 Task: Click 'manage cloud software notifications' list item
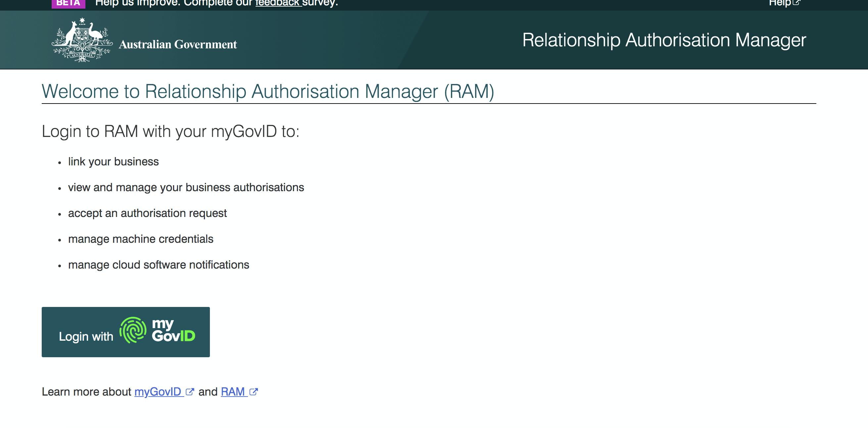click(x=158, y=265)
